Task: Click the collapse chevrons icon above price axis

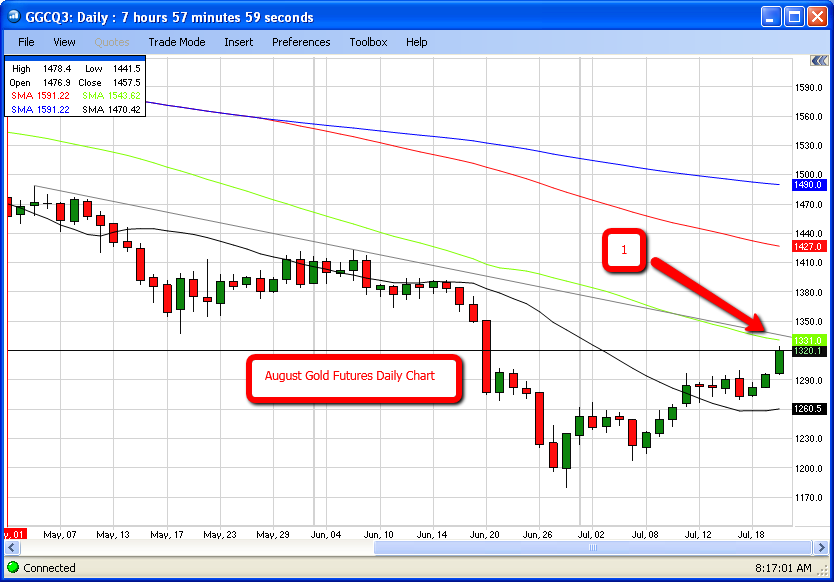Action: click(x=819, y=61)
